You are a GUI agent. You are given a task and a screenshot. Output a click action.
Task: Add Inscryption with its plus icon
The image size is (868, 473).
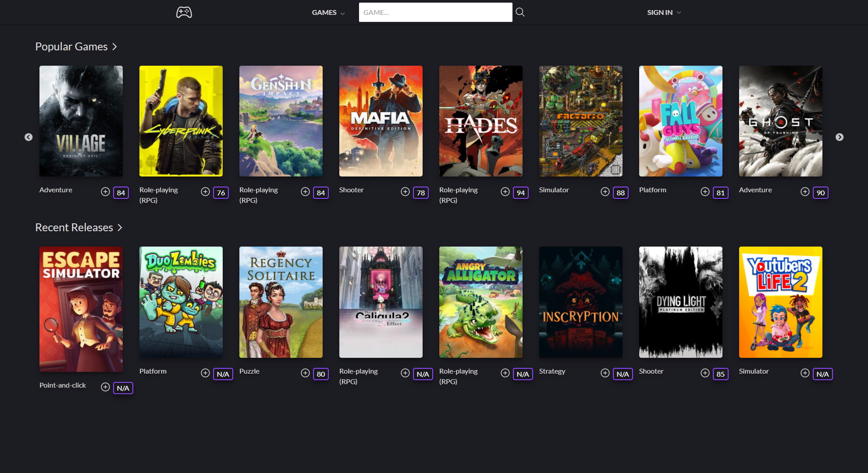pos(605,373)
